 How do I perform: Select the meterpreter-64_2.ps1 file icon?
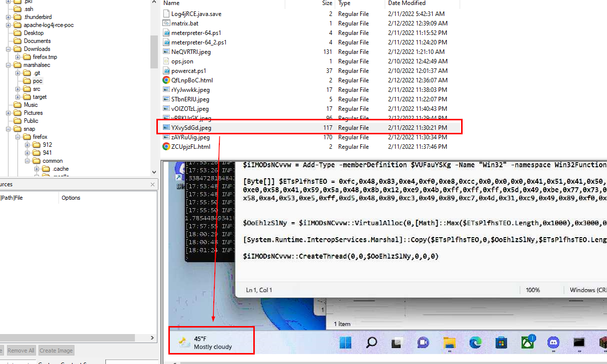coord(166,42)
